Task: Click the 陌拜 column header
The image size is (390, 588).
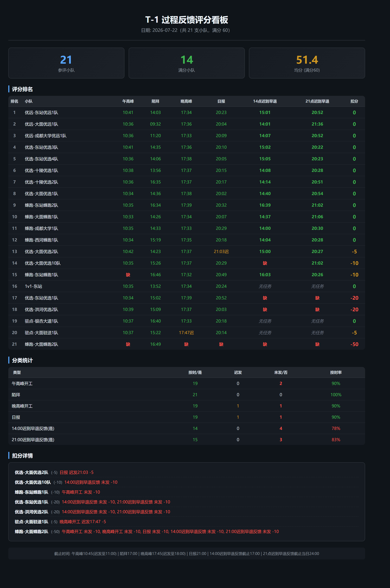Action: [155, 101]
